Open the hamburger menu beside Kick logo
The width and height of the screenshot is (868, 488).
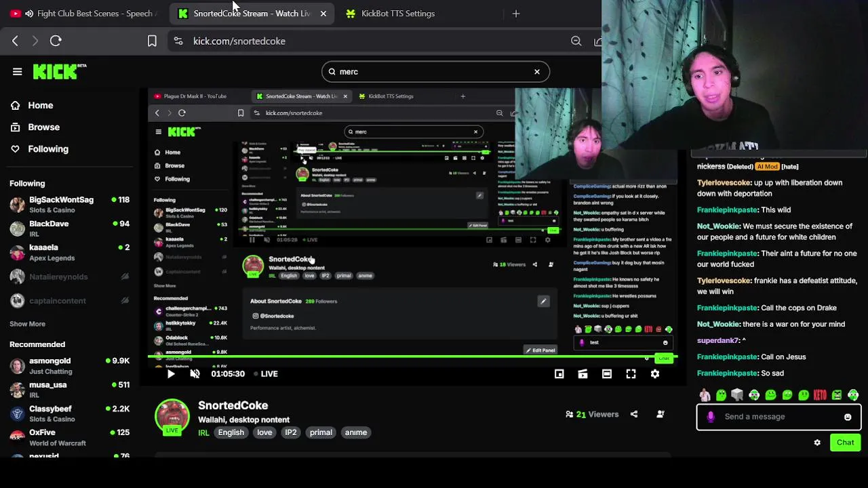click(x=18, y=71)
